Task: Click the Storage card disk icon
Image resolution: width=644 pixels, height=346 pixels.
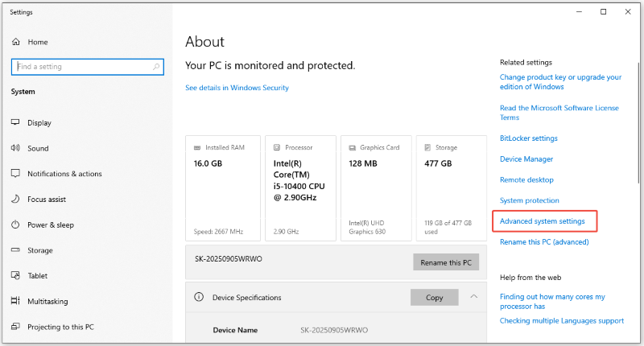Action: [427, 147]
